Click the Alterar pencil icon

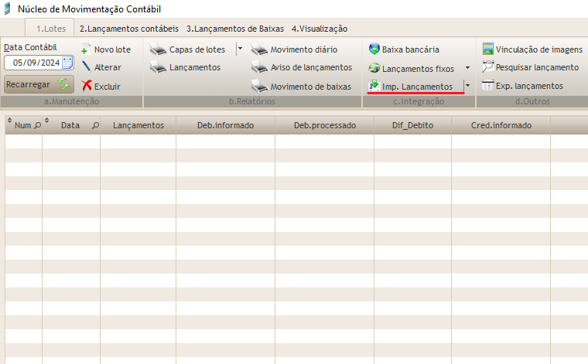[86, 67]
